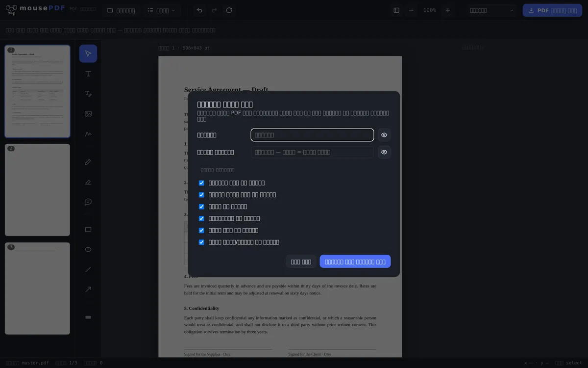This screenshot has width=588, height=368.
Task: Uncheck the fifth permission checkbox in dialog
Action: coord(201,230)
